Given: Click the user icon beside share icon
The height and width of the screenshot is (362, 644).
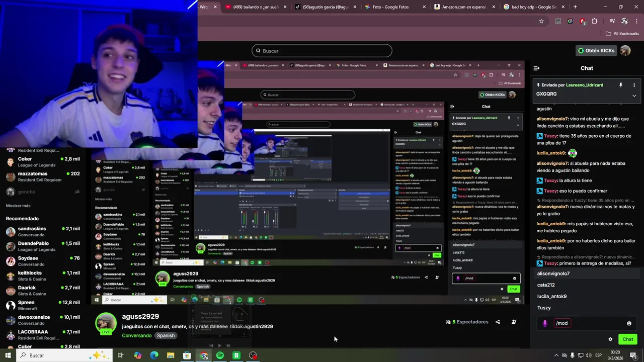Looking at the screenshot, I should pyautogui.click(x=514, y=322).
